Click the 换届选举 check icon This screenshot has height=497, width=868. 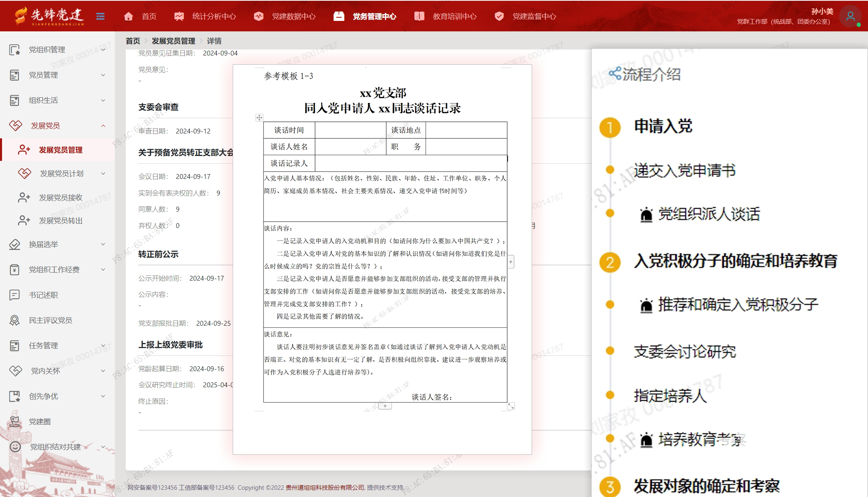click(14, 244)
